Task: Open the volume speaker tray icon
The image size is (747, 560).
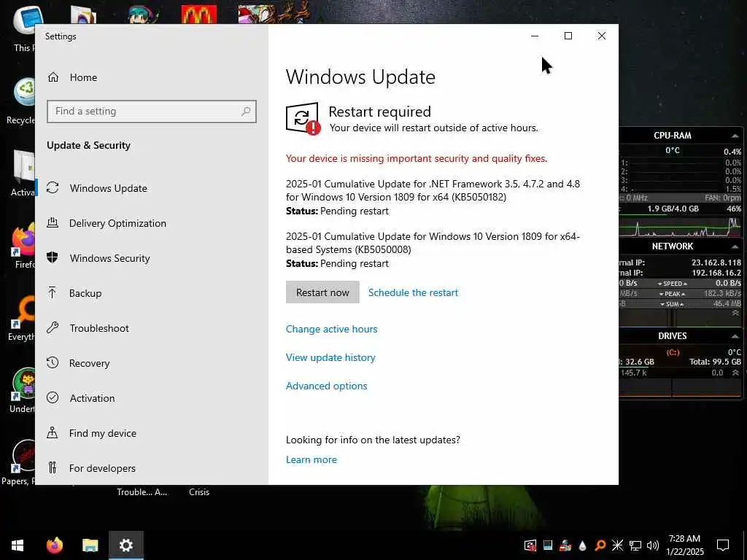Action: click(653, 545)
